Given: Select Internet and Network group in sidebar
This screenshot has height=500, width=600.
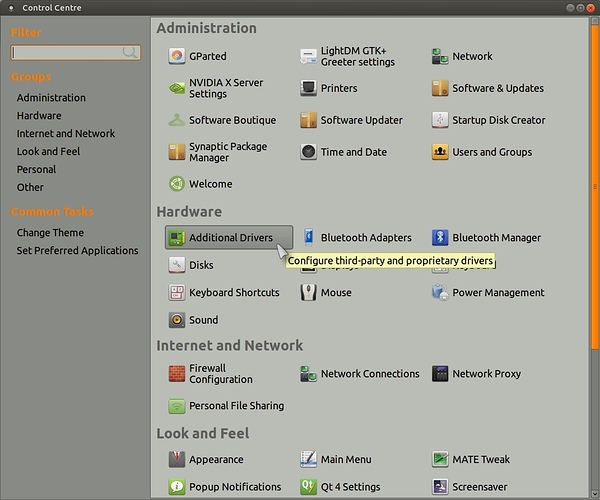Looking at the screenshot, I should click(66, 134).
